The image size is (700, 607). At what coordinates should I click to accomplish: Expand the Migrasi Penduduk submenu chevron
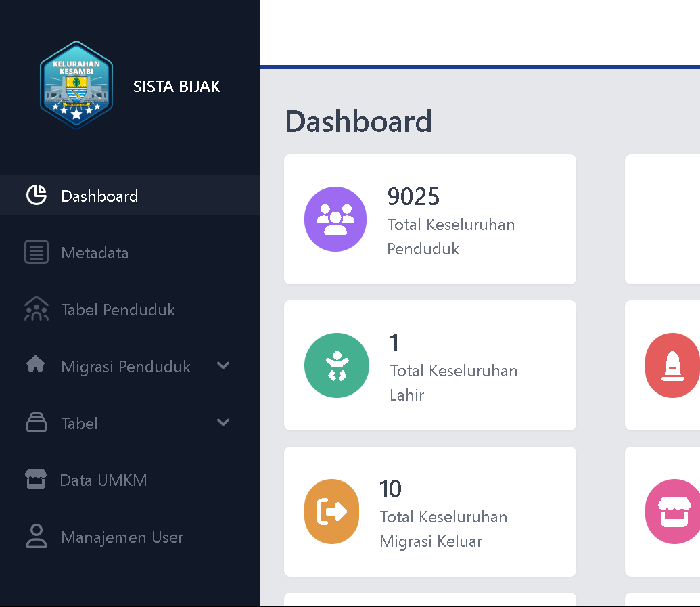[x=223, y=366]
